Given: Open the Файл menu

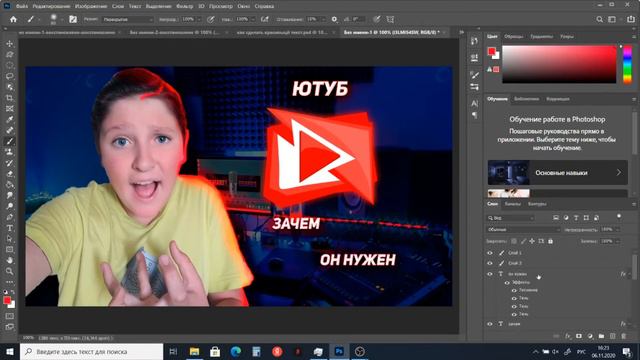Looking at the screenshot, I should pos(22,6).
